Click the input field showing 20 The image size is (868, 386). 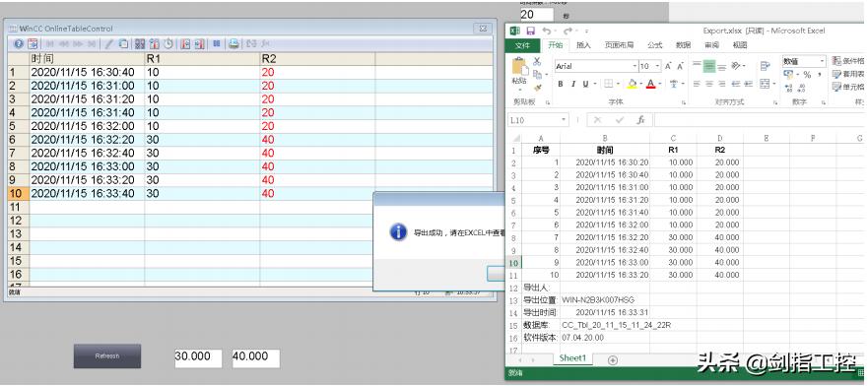(536, 15)
